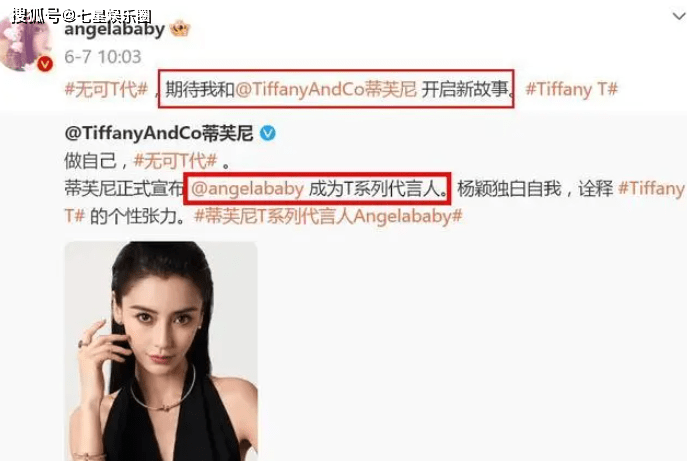Click the @angelababy mention in the Tiffany post

point(248,188)
